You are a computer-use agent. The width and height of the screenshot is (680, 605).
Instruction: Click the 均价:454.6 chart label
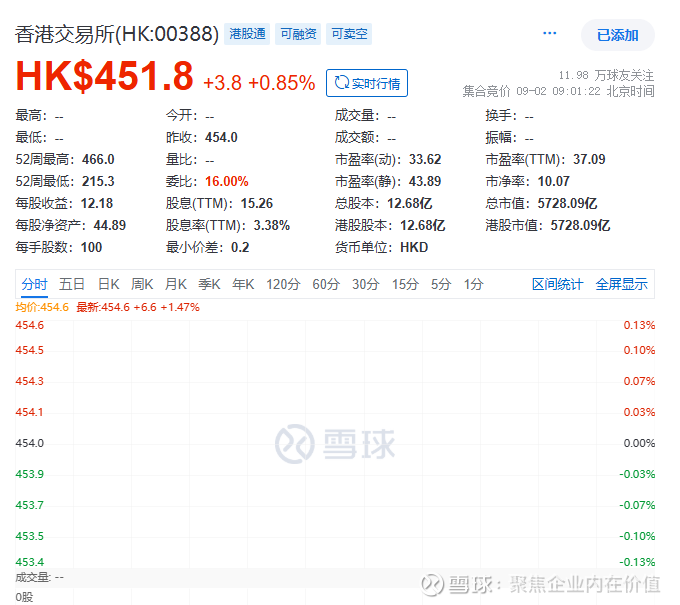click(42, 307)
